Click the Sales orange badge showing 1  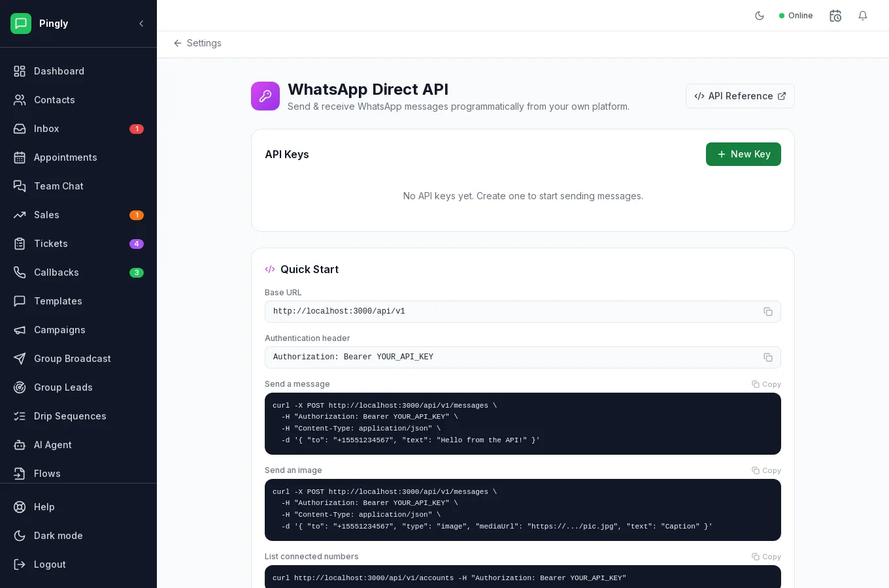[137, 215]
